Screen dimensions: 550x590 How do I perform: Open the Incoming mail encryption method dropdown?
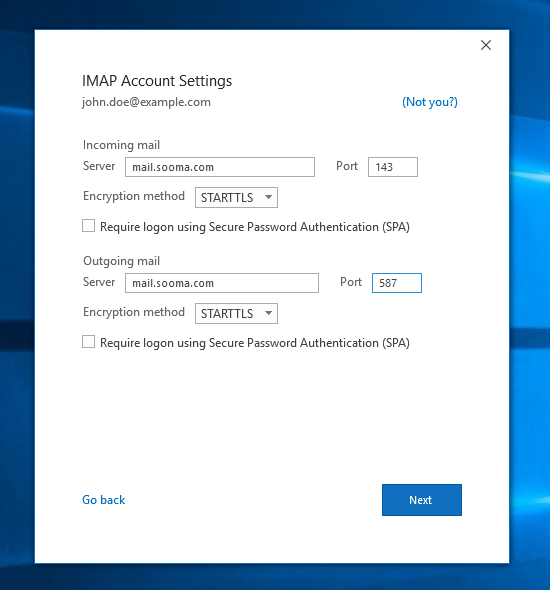(236, 198)
